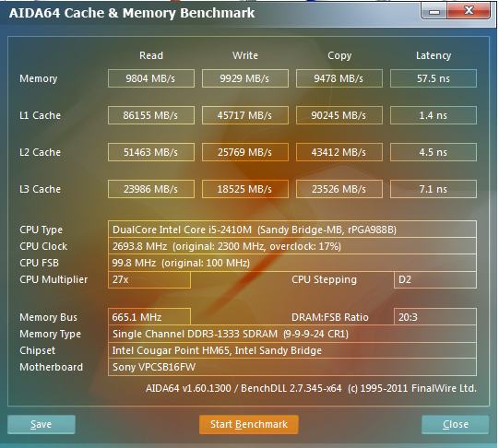Close the window with the red X
Viewport: 499px width, 448px height.
point(469,11)
